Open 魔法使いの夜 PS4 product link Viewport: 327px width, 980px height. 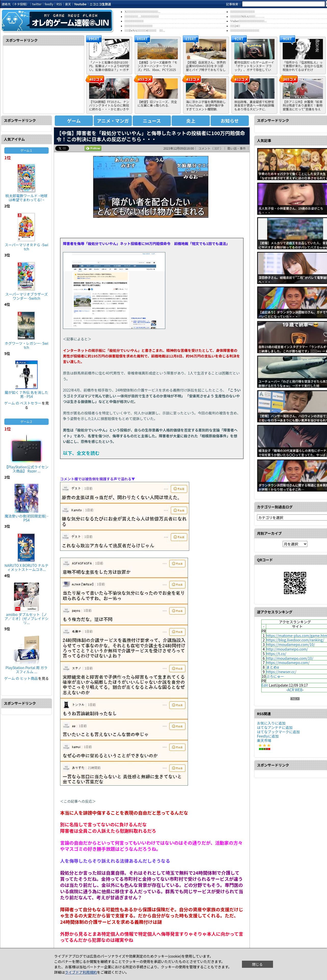[26, 518]
